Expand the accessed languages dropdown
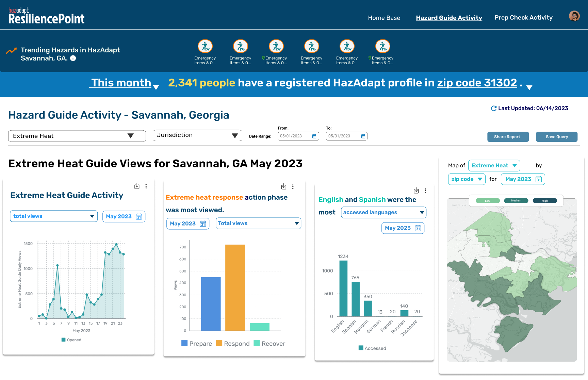 (383, 212)
